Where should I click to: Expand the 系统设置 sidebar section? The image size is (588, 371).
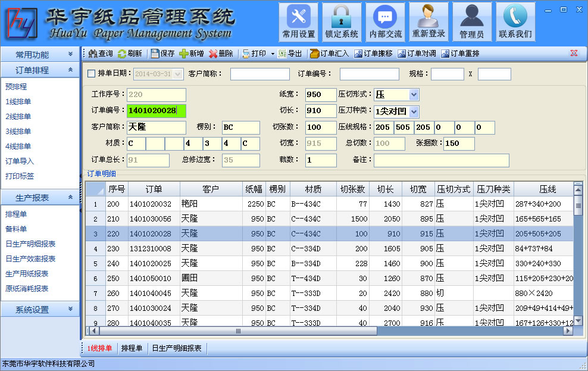(70, 310)
